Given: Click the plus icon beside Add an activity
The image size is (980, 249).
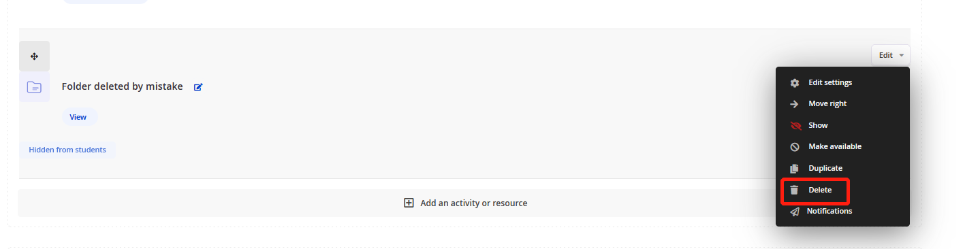Looking at the screenshot, I should (409, 203).
